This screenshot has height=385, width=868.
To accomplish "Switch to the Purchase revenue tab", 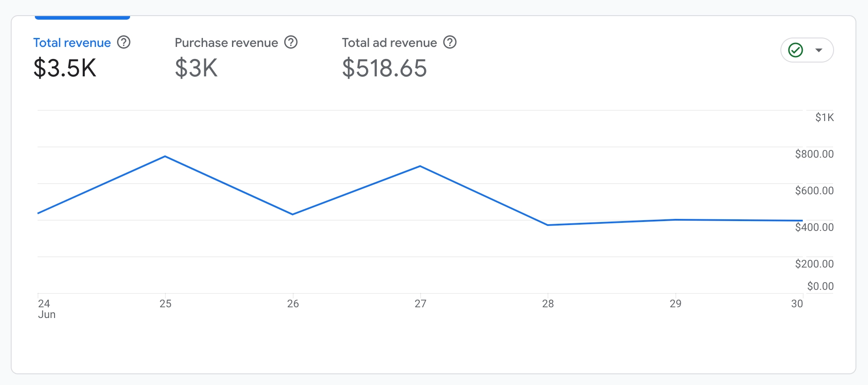I will point(226,43).
